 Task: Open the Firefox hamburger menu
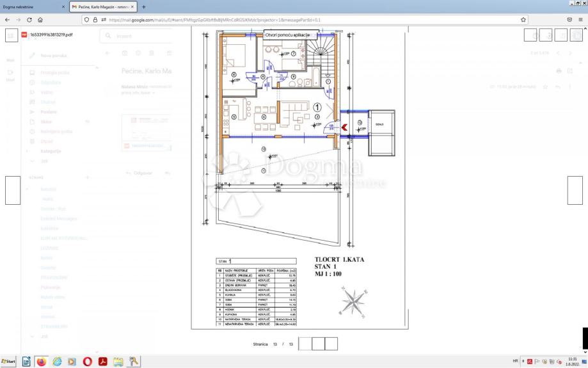(x=582, y=20)
